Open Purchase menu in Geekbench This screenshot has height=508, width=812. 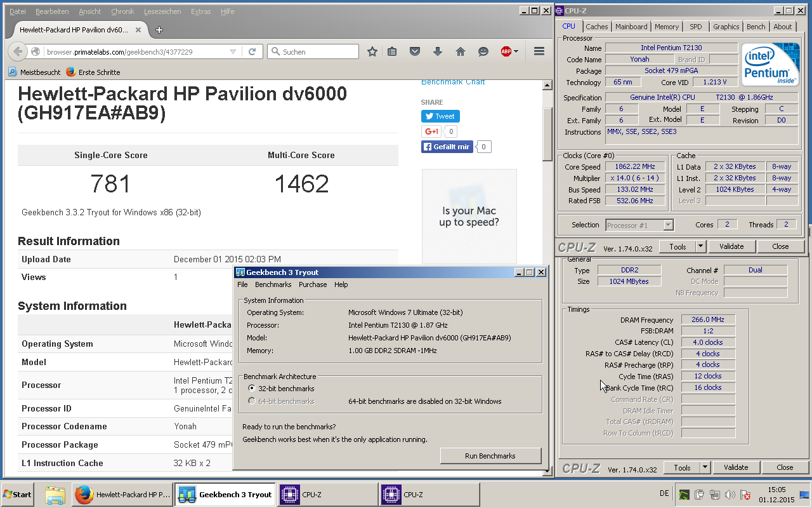(x=313, y=284)
